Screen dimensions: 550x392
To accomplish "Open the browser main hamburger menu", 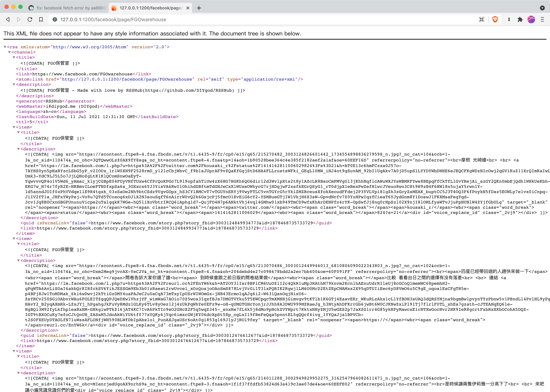I will click(x=542, y=20).
